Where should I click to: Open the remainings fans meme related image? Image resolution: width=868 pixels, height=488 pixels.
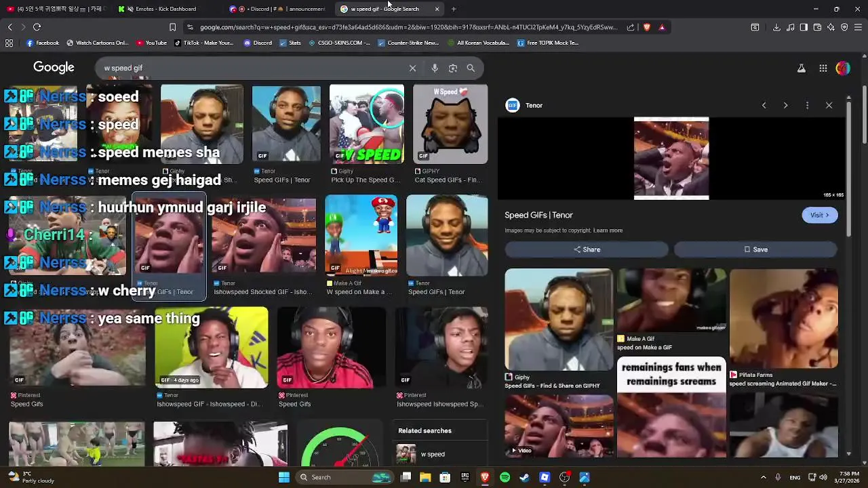coord(671,407)
